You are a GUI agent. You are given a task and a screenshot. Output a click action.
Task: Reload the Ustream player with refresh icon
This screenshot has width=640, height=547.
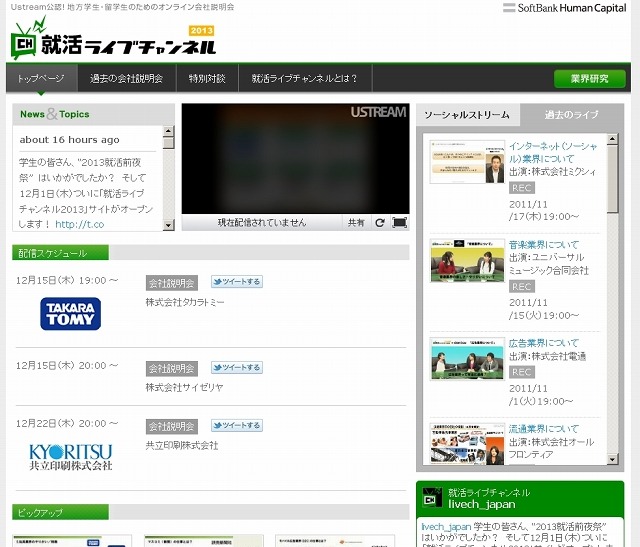click(380, 223)
